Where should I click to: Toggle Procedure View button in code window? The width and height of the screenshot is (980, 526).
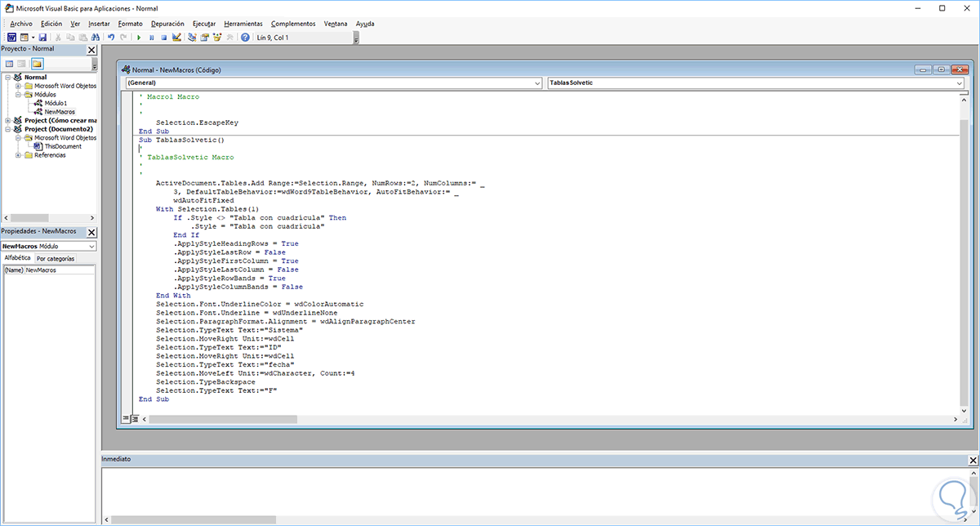pyautogui.click(x=126, y=418)
